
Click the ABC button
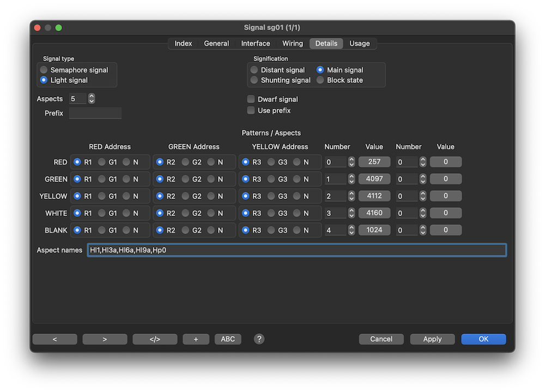[x=228, y=339]
